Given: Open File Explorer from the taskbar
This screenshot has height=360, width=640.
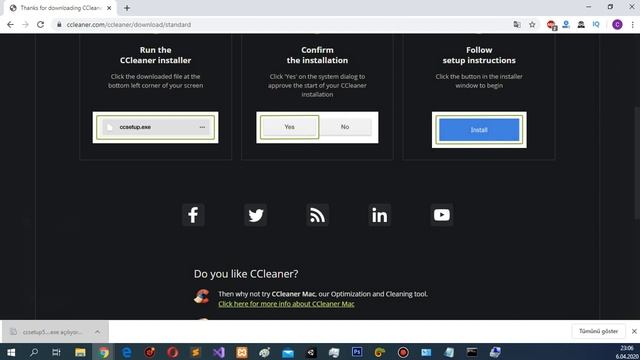Looking at the screenshot, I should [80, 352].
